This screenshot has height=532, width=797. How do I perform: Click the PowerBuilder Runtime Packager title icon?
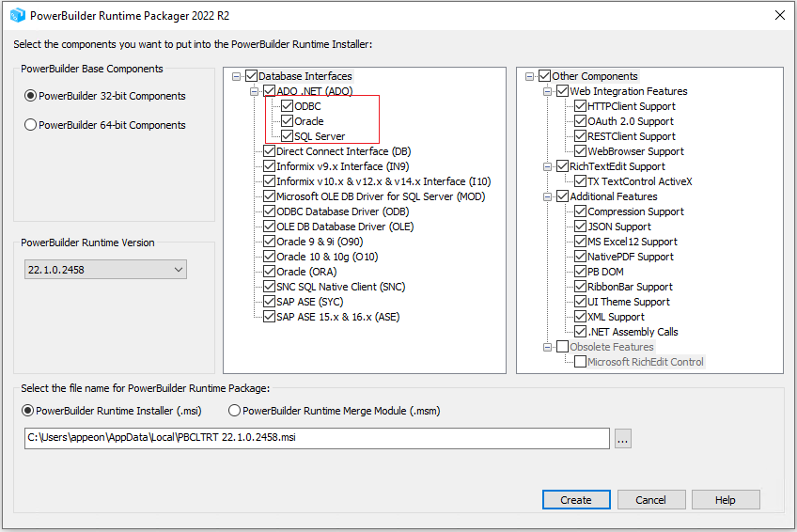[17, 15]
